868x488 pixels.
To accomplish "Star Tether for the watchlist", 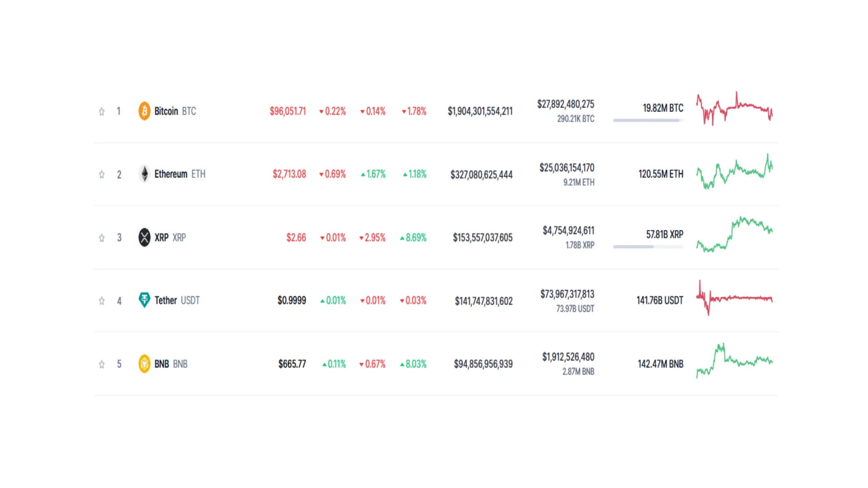I will tap(102, 301).
